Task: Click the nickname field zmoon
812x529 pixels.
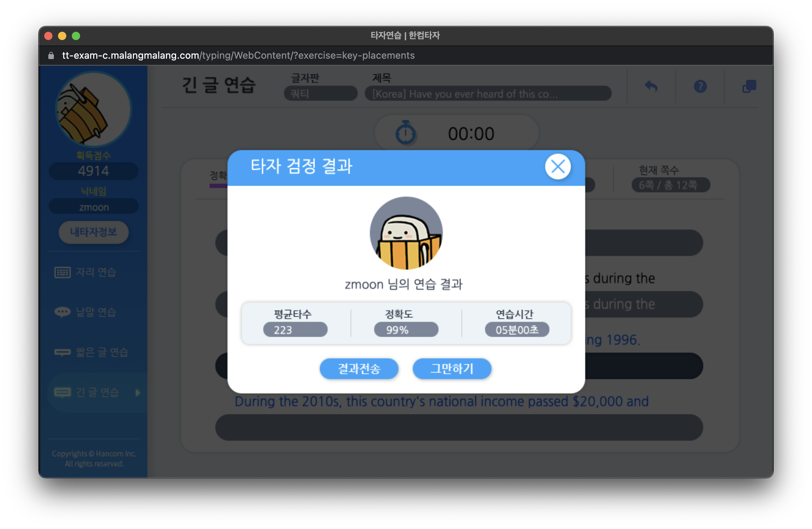Action: pyautogui.click(x=94, y=207)
